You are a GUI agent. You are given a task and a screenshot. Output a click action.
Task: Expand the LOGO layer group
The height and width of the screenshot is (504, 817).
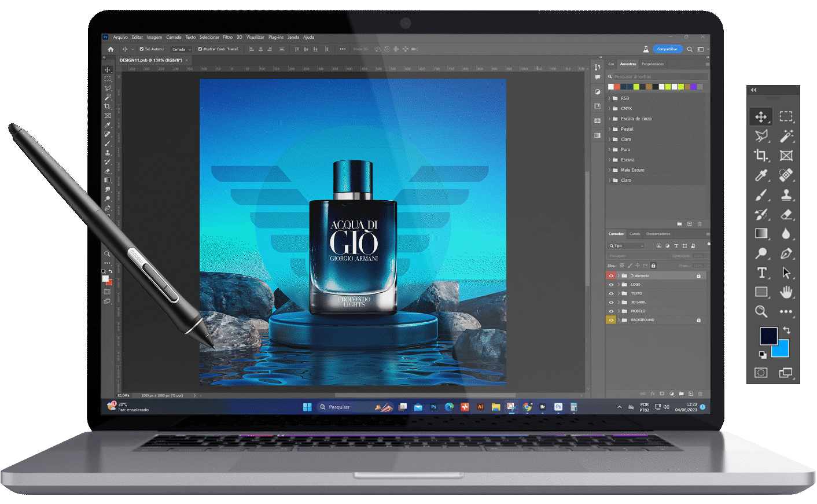point(619,285)
